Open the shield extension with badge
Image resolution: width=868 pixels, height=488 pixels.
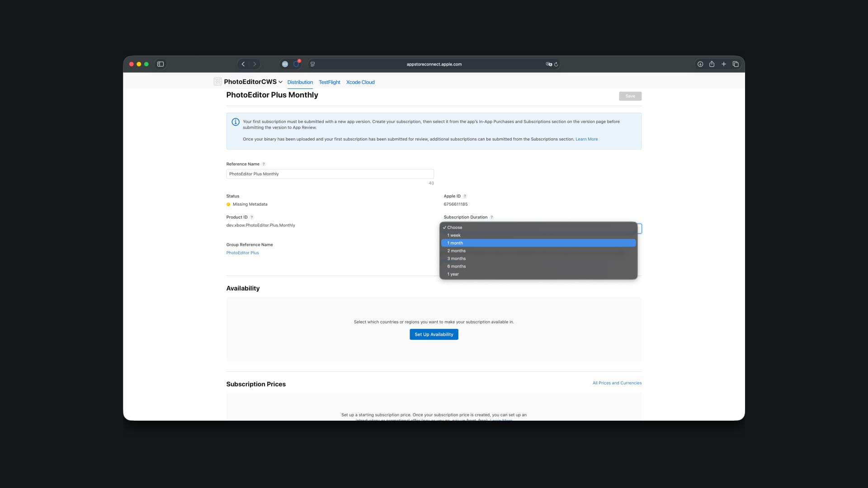[296, 64]
